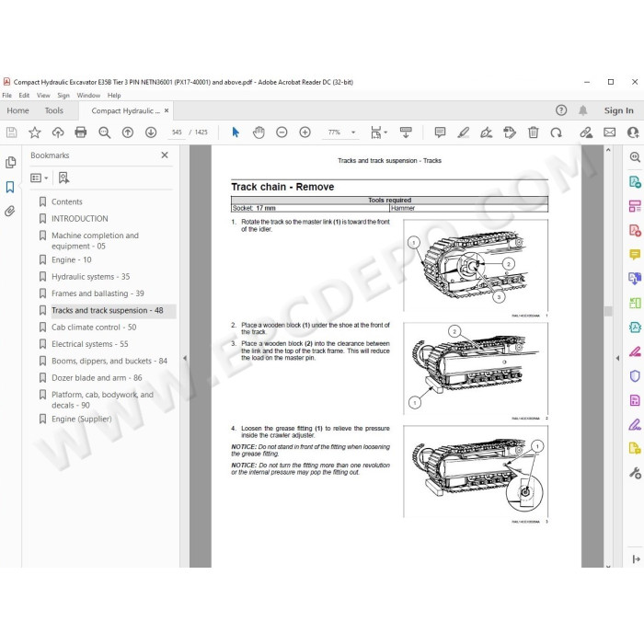The height and width of the screenshot is (644, 644).
Task: Open Machine completion and equipment bookmark
Action: [96, 241]
